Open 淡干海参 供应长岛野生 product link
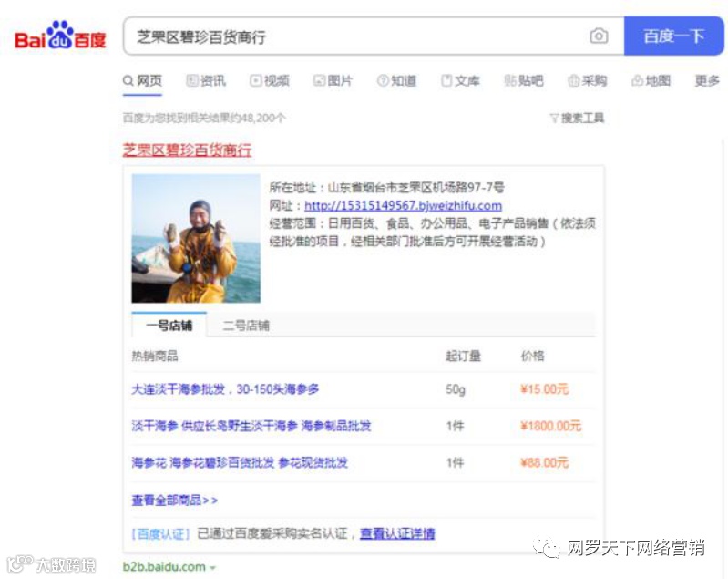 click(x=251, y=426)
